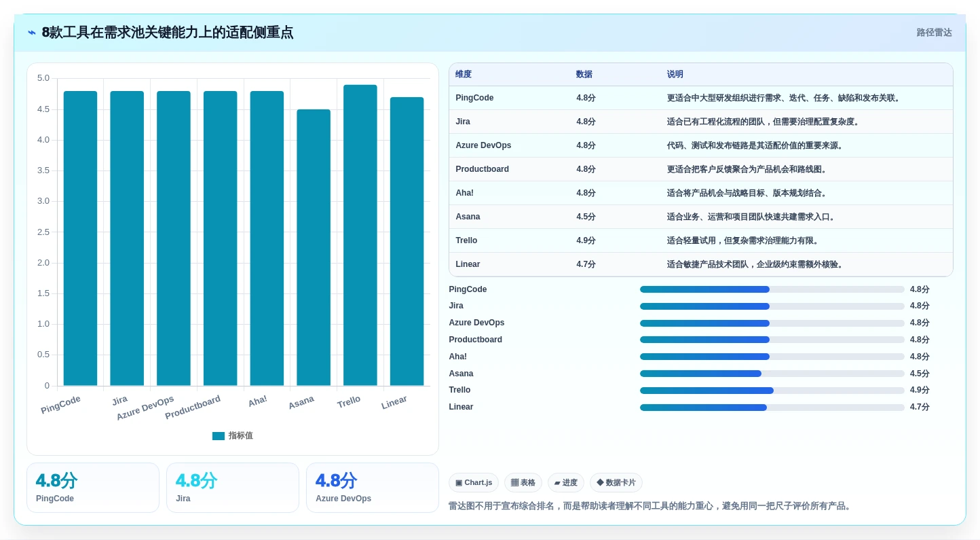Open the Jira 4.8分 summary card
The width and height of the screenshot is (980, 540).
point(233,488)
